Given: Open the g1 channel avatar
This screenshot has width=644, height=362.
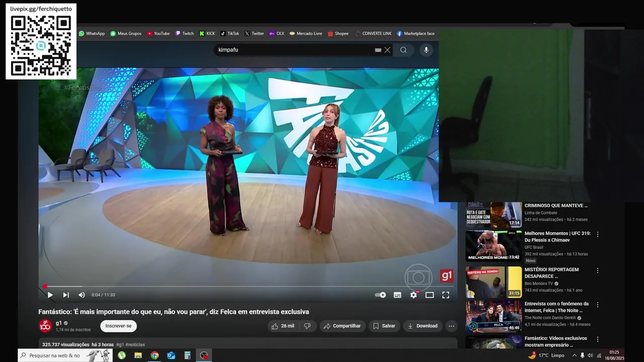Looking at the screenshot, I should [x=45, y=326].
